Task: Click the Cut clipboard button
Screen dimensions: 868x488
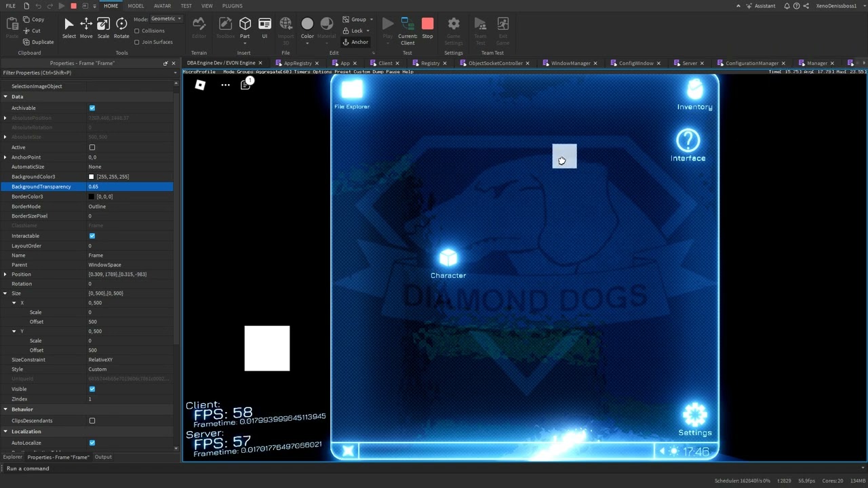Action: 31,30
